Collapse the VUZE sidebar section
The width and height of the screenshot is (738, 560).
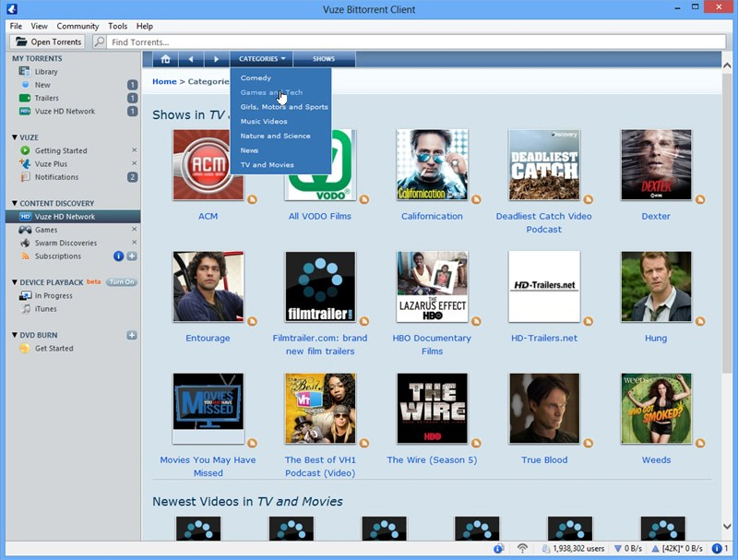[x=15, y=137]
